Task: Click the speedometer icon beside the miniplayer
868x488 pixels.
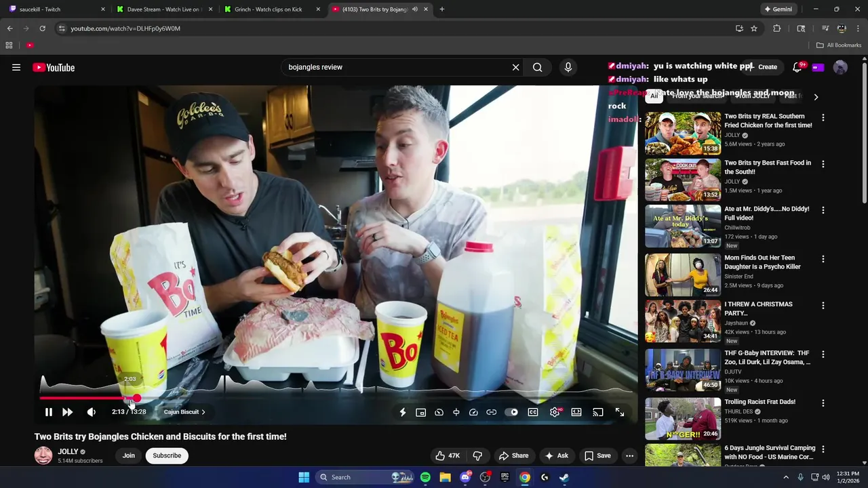Action: (x=439, y=412)
